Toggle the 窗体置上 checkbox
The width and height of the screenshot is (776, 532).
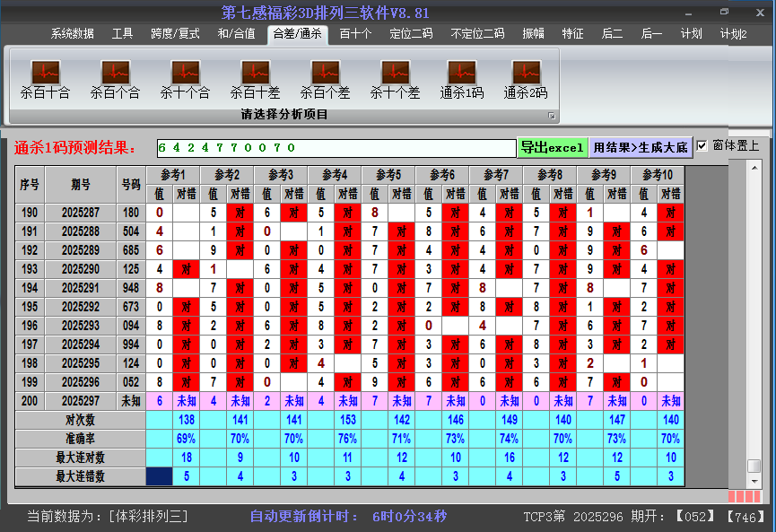(x=702, y=145)
